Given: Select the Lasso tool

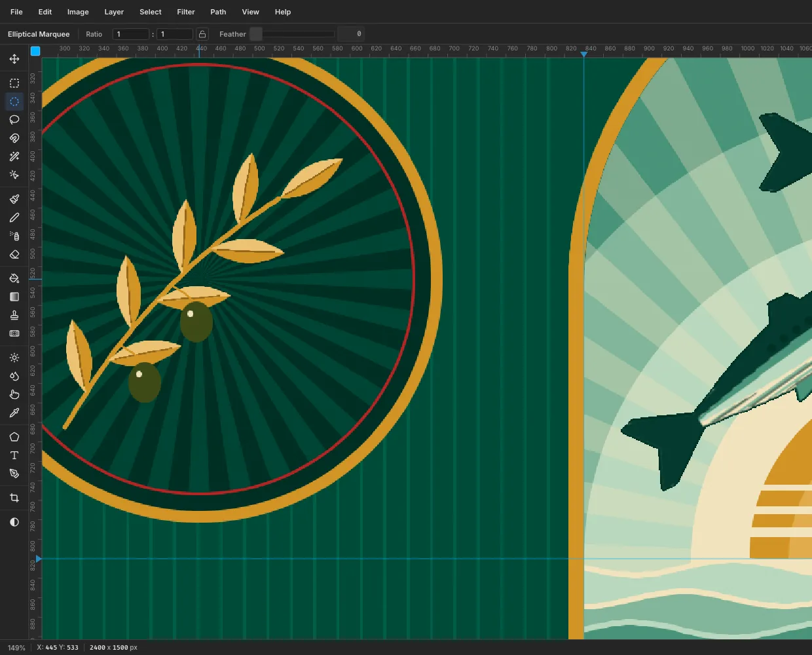Looking at the screenshot, I should (14, 120).
